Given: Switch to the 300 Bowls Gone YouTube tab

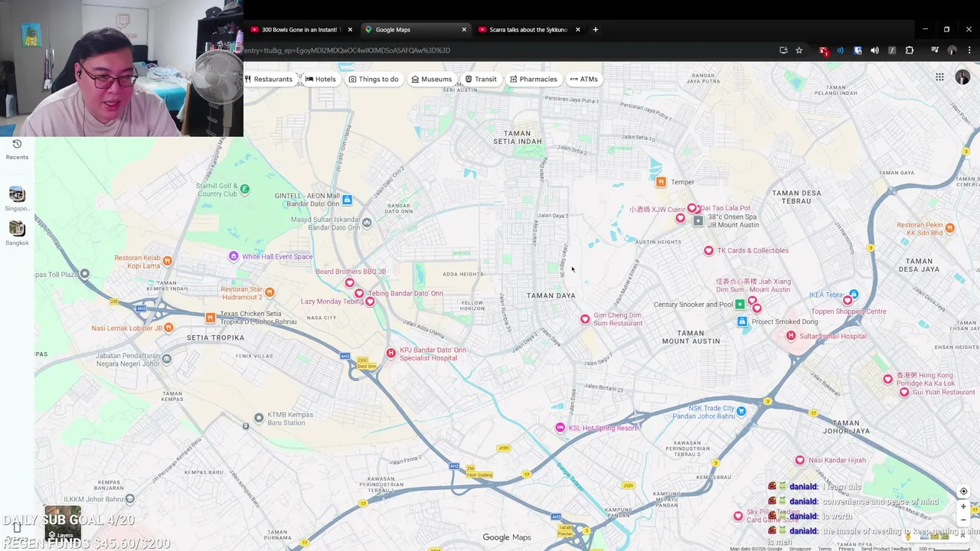Looking at the screenshot, I should (x=299, y=30).
